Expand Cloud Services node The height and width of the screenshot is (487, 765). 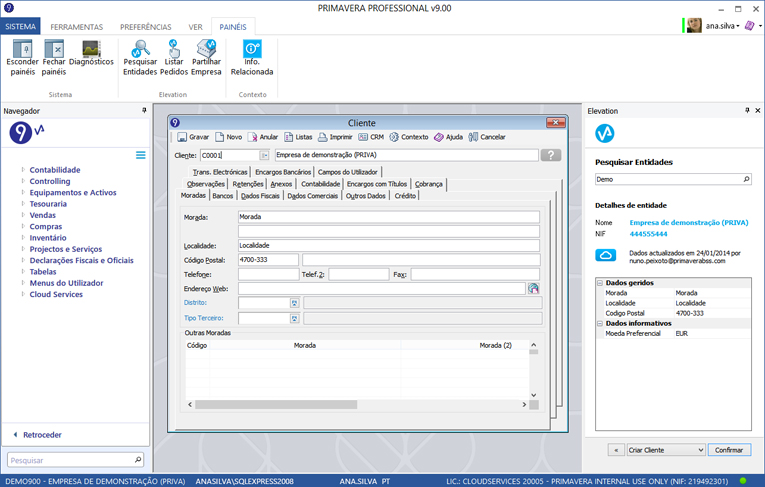22,294
